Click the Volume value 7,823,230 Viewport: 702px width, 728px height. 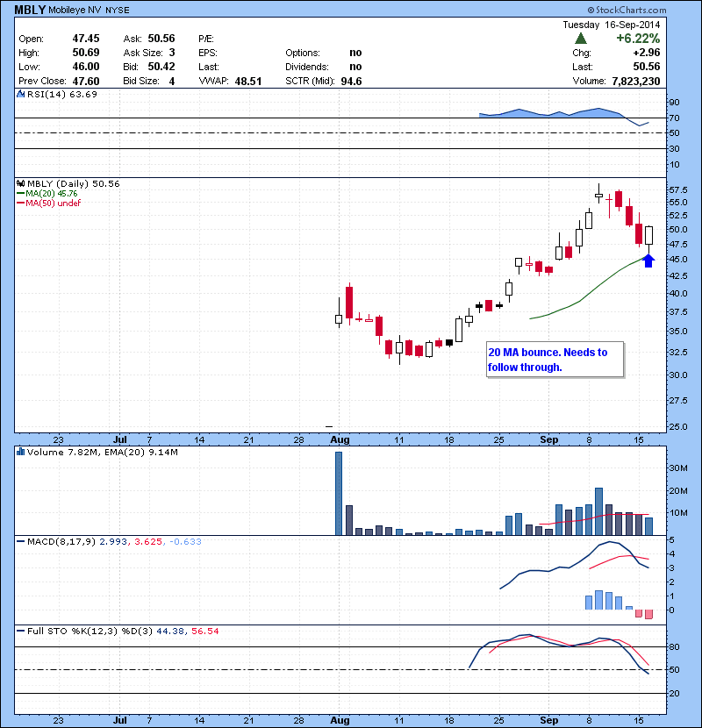pos(636,82)
